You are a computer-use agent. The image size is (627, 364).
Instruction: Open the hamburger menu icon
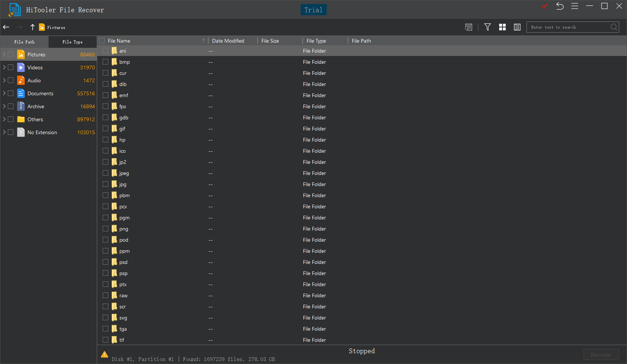pos(575,6)
